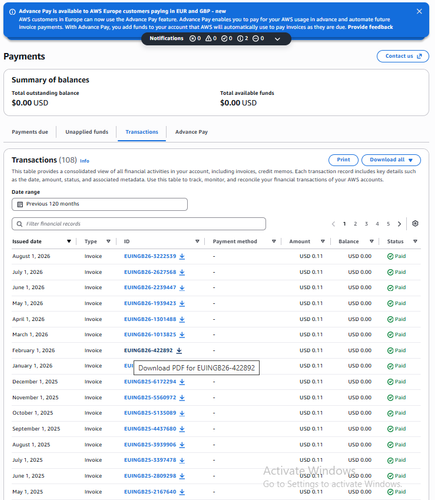
Task: Switch to Payments due tab
Action: [30, 132]
